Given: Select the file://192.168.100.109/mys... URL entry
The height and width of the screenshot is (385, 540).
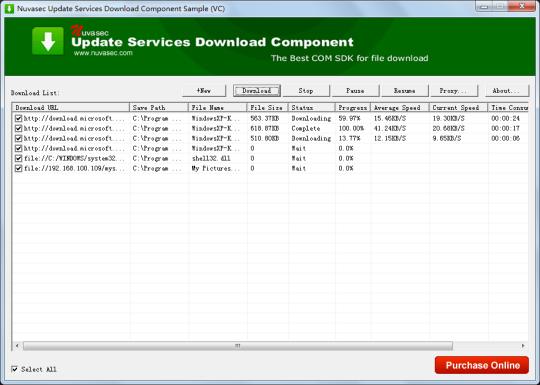Looking at the screenshot, I should [x=74, y=168].
